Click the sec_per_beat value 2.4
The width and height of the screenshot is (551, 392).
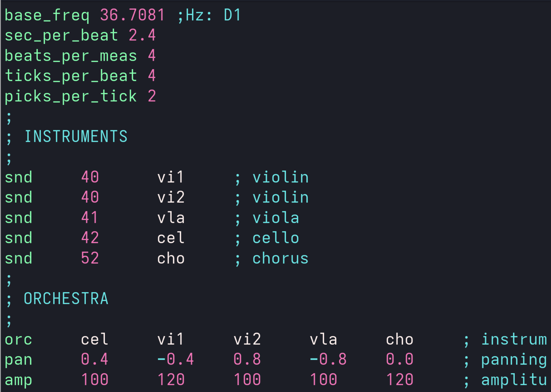pyautogui.click(x=142, y=35)
